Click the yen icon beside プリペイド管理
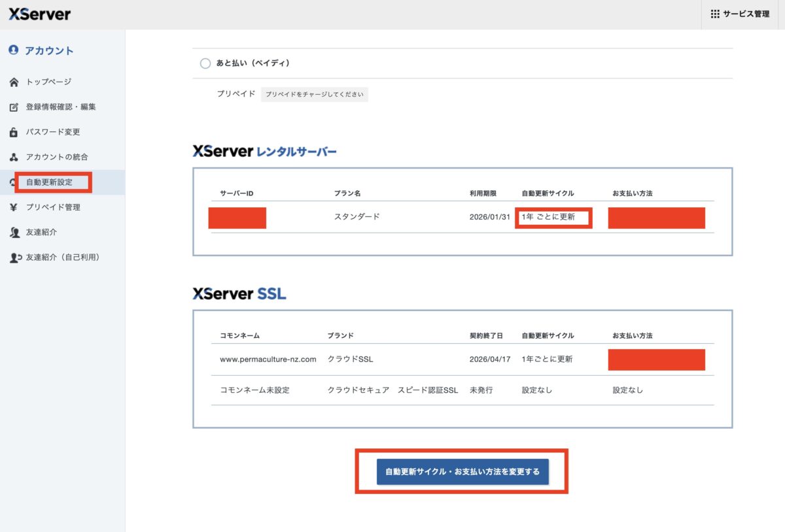Viewport: 785px width, 532px height. coord(14,207)
